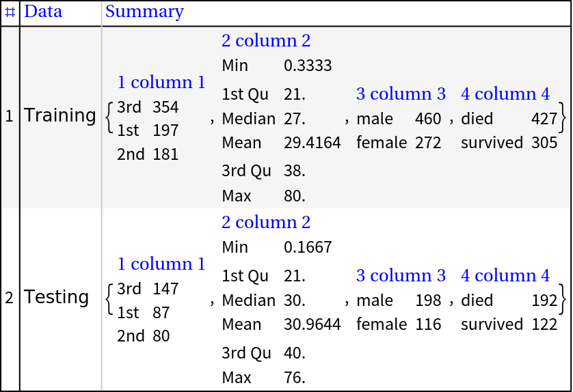
Task: Open "1 column 1" in Testing row
Action: pyautogui.click(x=161, y=264)
